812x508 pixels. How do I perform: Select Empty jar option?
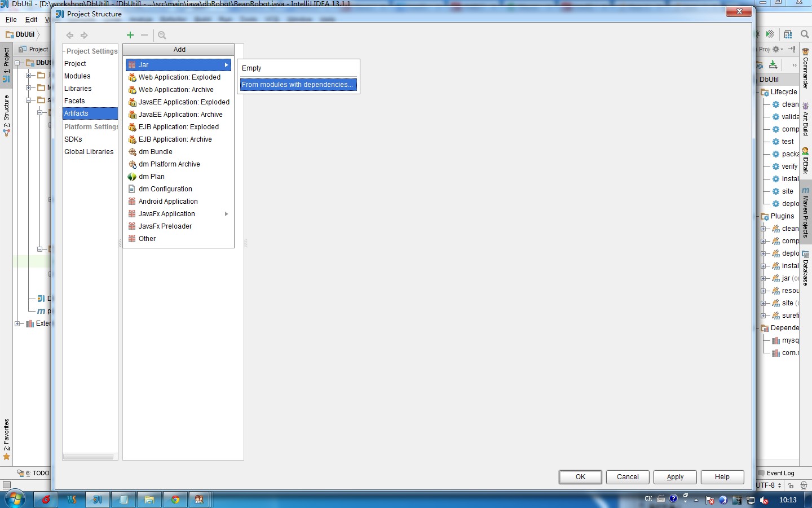coord(298,68)
